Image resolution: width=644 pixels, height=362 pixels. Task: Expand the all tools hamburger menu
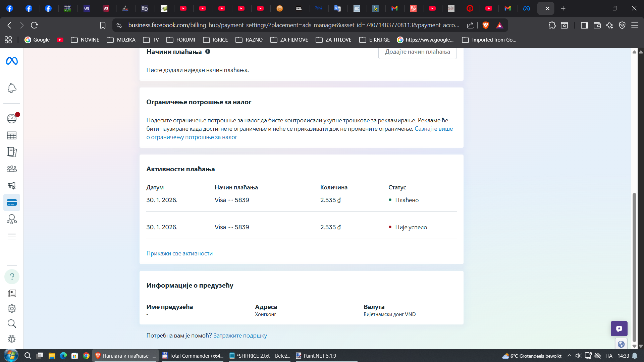pyautogui.click(x=12, y=237)
